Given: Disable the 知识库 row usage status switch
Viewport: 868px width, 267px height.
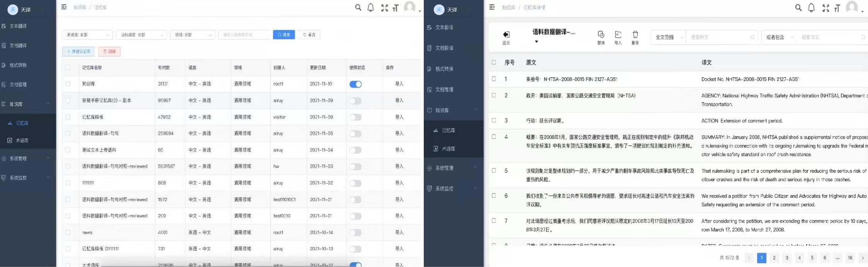Looking at the screenshot, I should click(x=355, y=84).
